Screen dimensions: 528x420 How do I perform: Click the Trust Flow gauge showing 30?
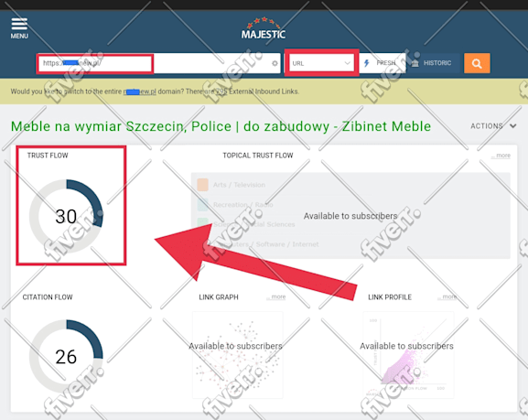pyautogui.click(x=66, y=216)
